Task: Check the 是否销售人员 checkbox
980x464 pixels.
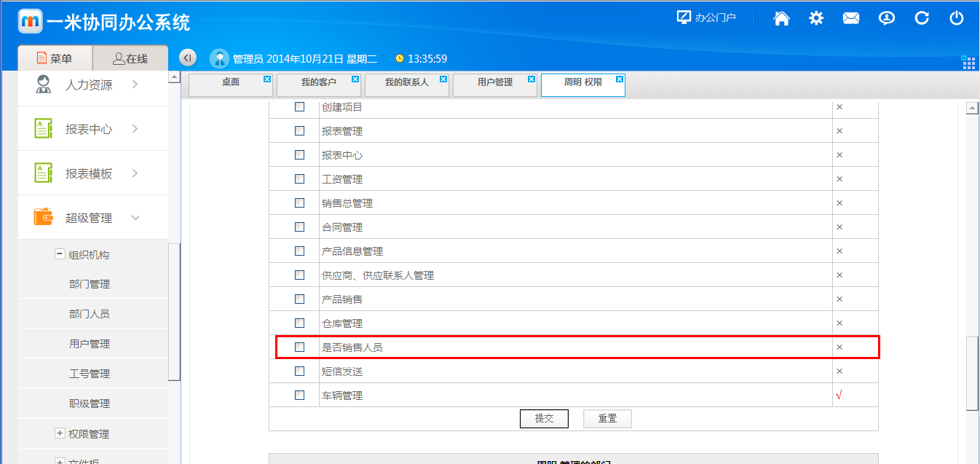Action: click(299, 347)
